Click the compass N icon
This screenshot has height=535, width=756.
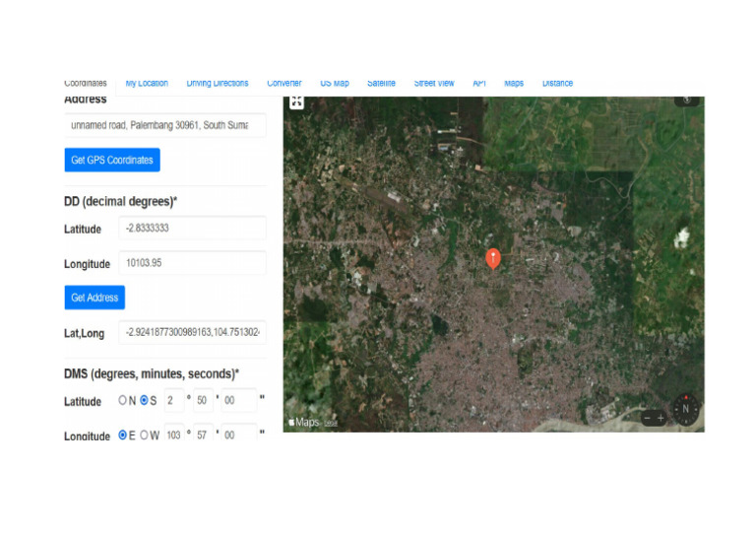(x=685, y=409)
